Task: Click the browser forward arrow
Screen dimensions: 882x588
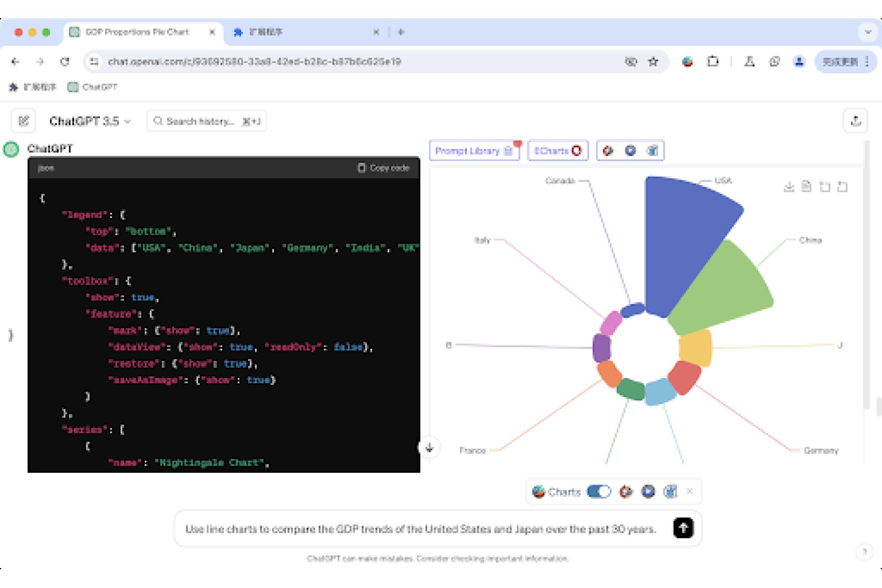Action: (39, 61)
